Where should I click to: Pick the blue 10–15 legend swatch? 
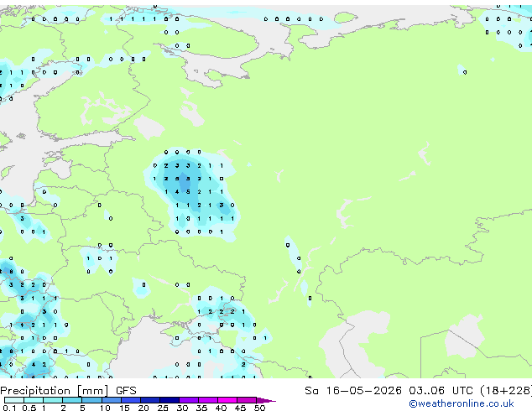[x=112, y=400]
